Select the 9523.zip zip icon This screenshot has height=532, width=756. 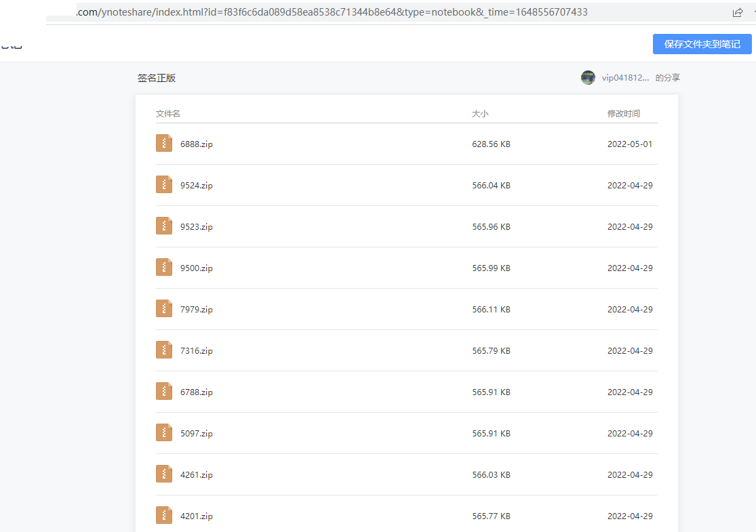tap(164, 226)
